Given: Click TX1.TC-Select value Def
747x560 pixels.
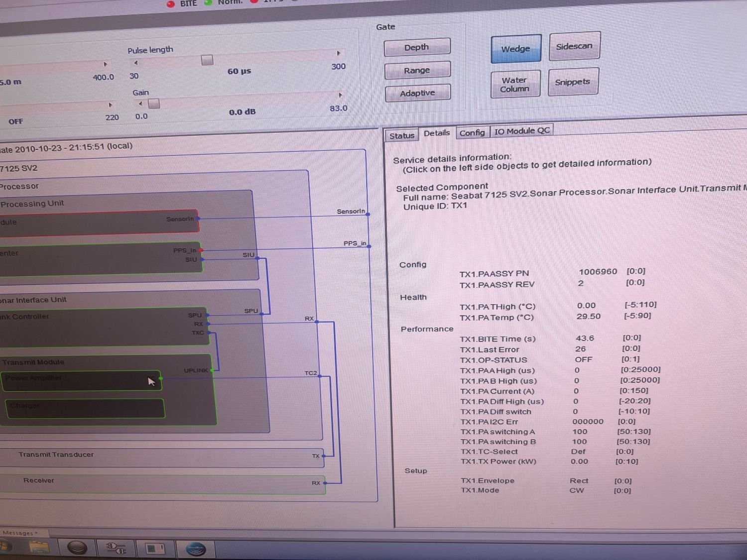Looking at the screenshot, I should point(578,451).
